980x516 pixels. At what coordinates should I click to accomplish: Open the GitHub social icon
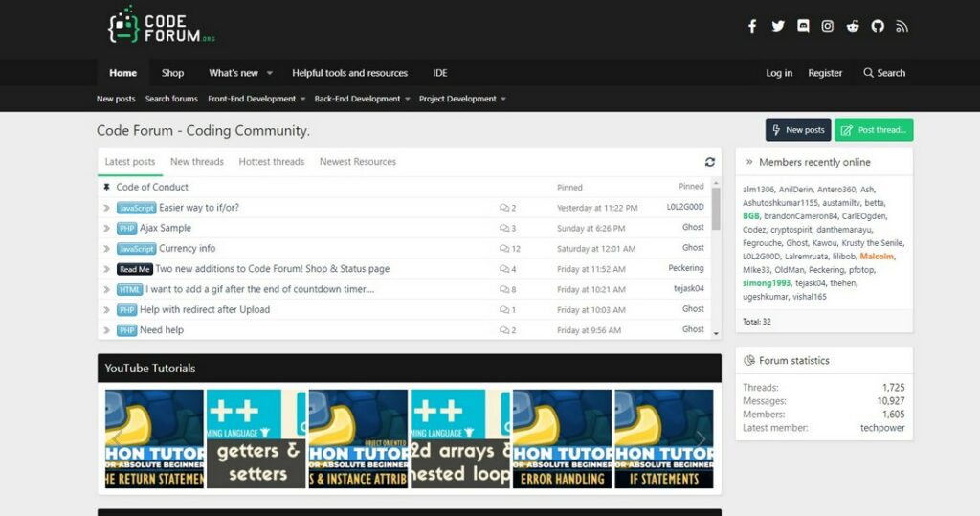click(x=878, y=26)
